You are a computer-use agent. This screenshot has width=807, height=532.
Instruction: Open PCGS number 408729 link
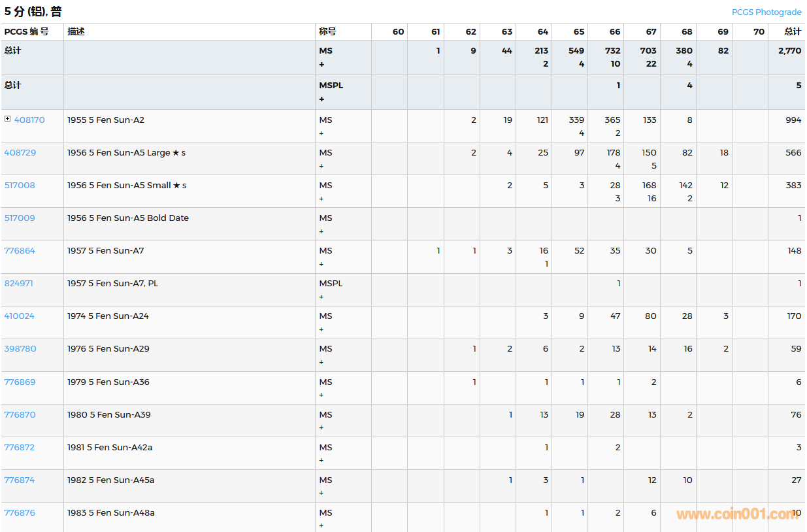(20, 152)
